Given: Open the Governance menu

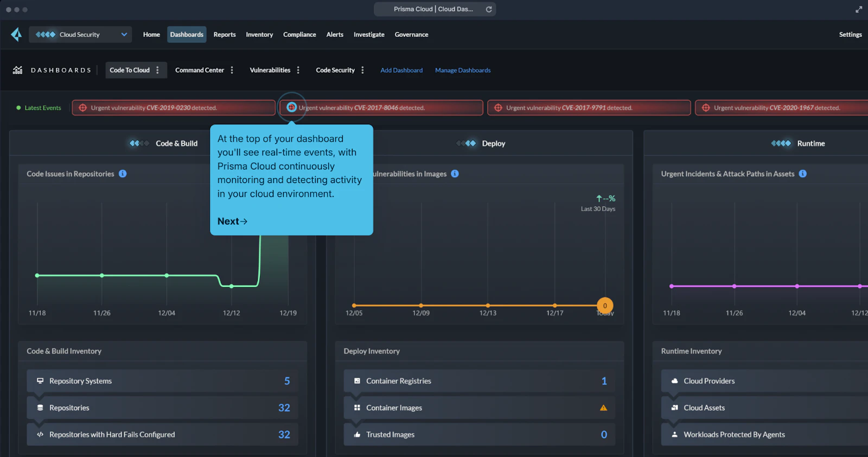Looking at the screenshot, I should pyautogui.click(x=411, y=34).
